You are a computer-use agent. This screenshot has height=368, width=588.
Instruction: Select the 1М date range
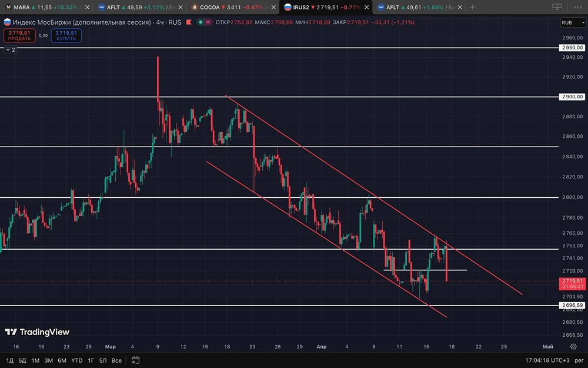[35, 360]
